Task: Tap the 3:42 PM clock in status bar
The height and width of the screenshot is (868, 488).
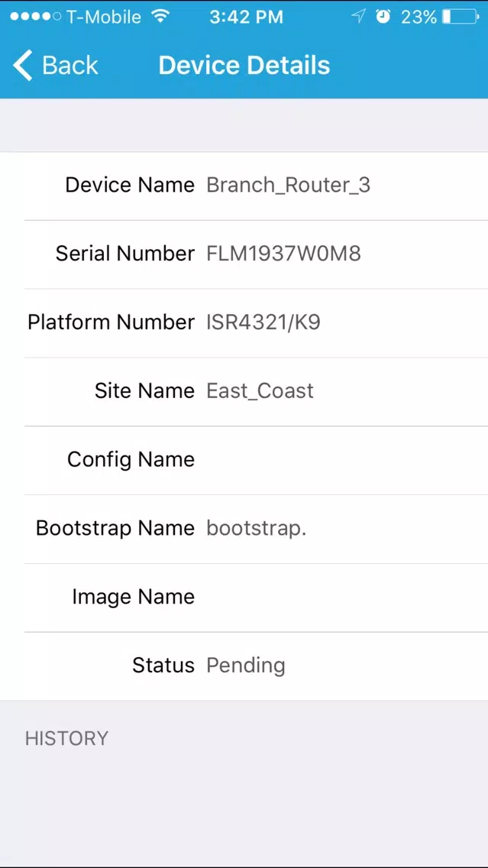Action: pos(246,17)
